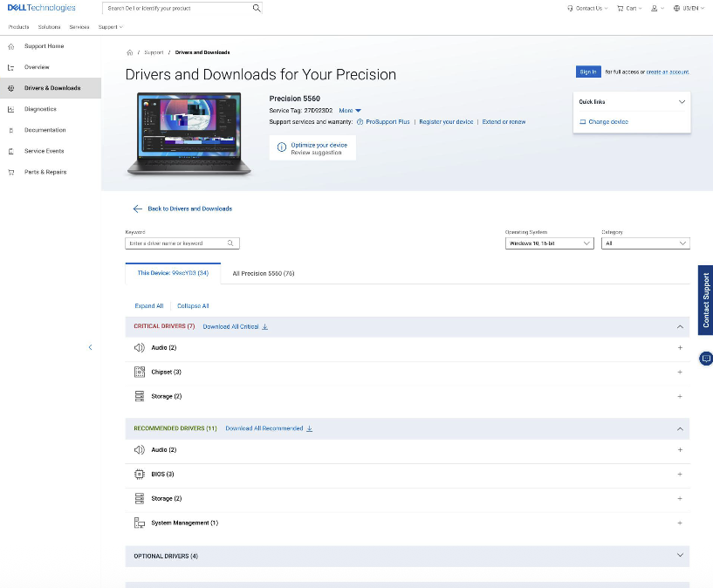Image resolution: width=713 pixels, height=588 pixels.
Task: Expand critical Storage (2) with plus sign
Action: coord(680,397)
